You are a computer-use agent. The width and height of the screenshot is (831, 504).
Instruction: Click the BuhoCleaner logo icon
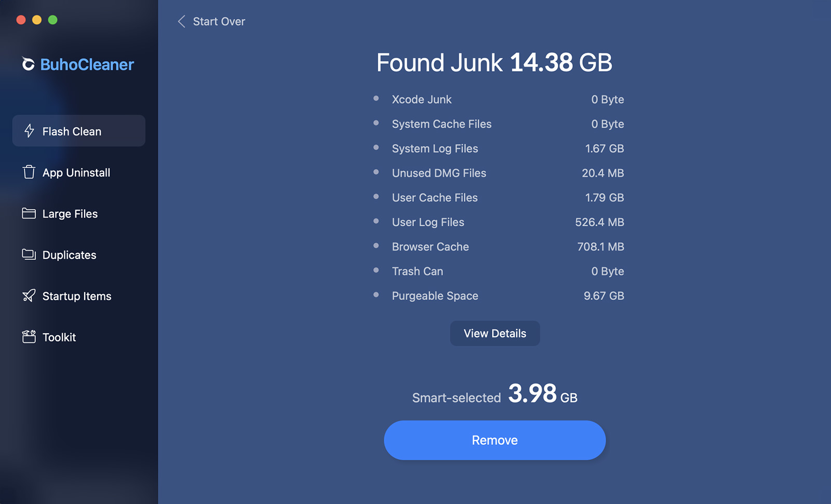[28, 64]
